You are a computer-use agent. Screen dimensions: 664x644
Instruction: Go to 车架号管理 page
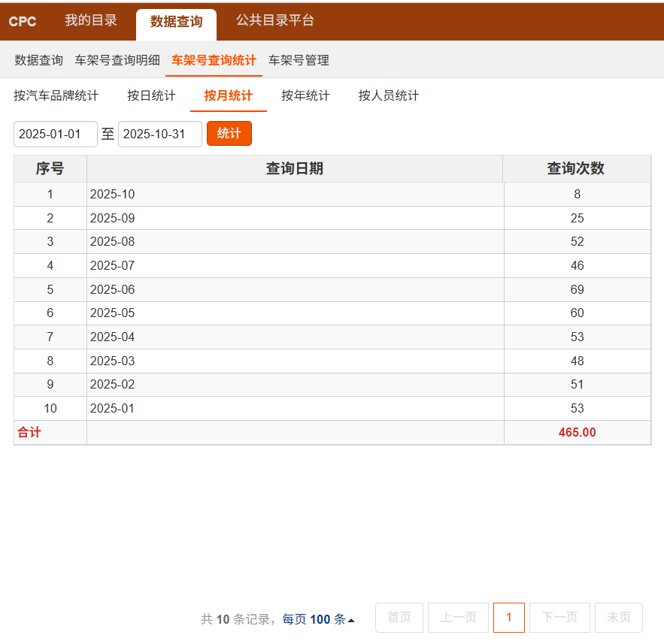pyautogui.click(x=299, y=60)
